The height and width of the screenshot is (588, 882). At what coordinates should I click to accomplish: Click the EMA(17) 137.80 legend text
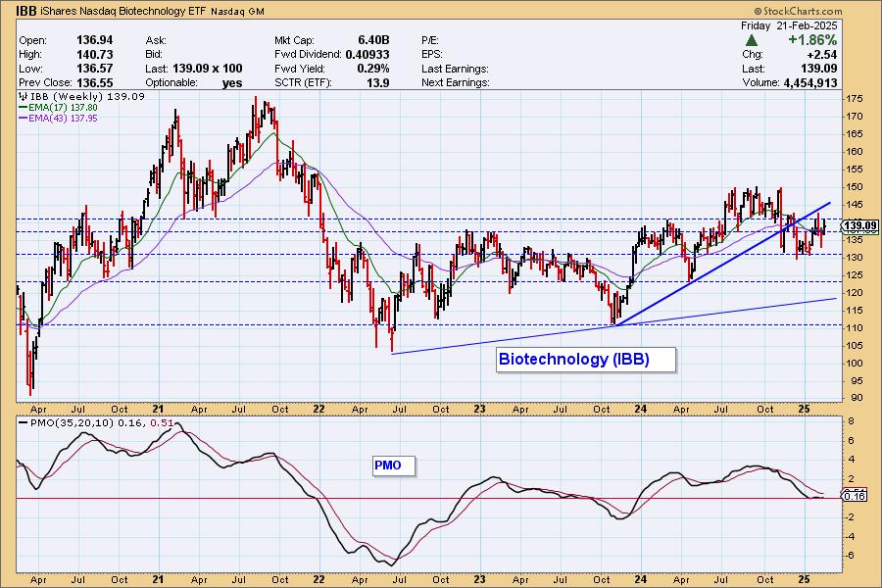[63, 108]
